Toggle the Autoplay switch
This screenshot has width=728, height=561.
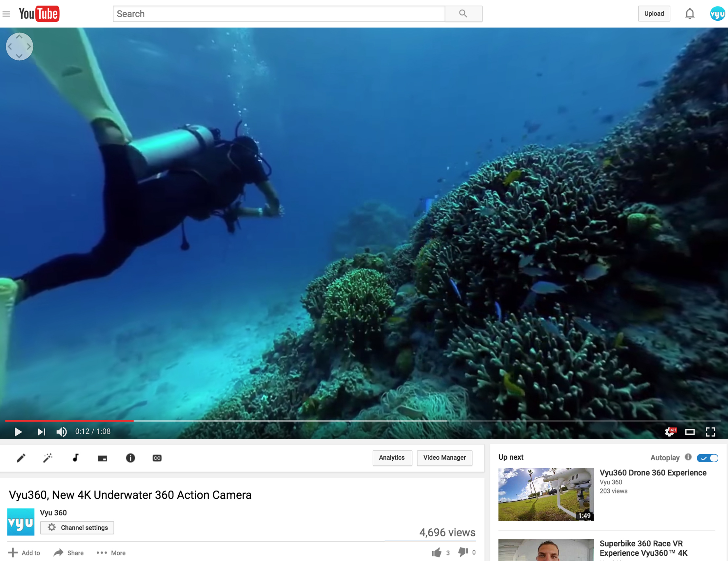(x=707, y=458)
